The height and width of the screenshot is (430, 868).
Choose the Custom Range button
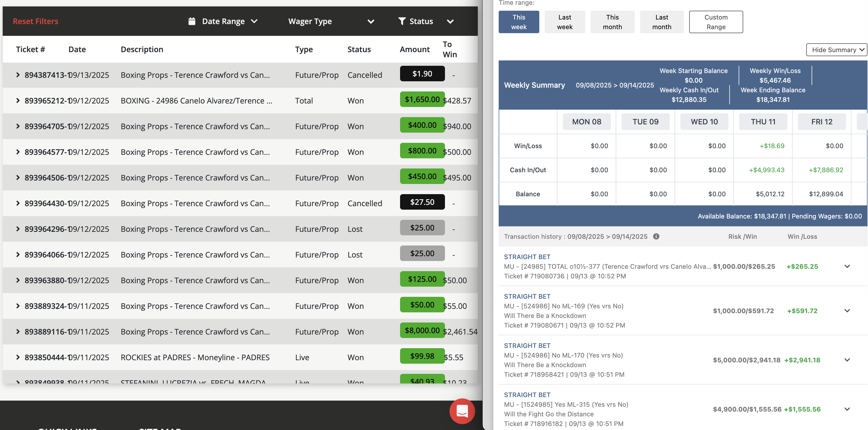coord(716,22)
